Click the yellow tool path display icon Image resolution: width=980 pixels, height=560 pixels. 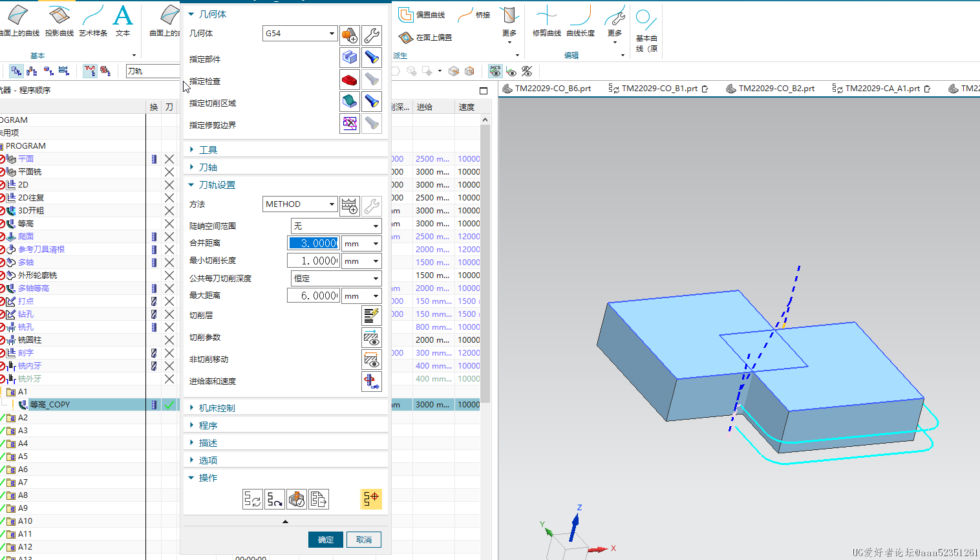point(371,499)
